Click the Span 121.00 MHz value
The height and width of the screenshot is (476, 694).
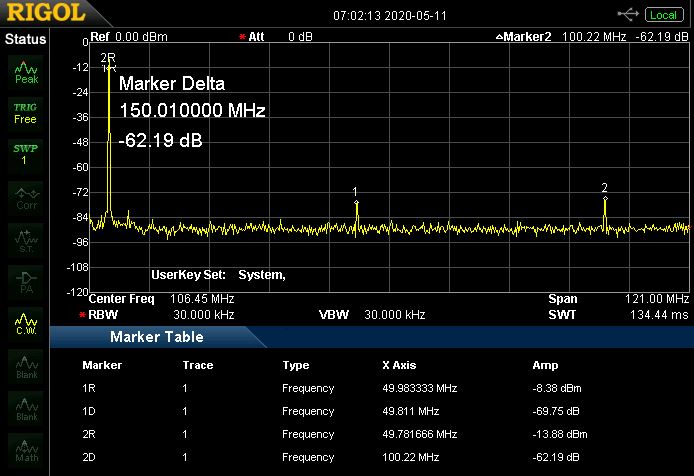click(x=657, y=299)
